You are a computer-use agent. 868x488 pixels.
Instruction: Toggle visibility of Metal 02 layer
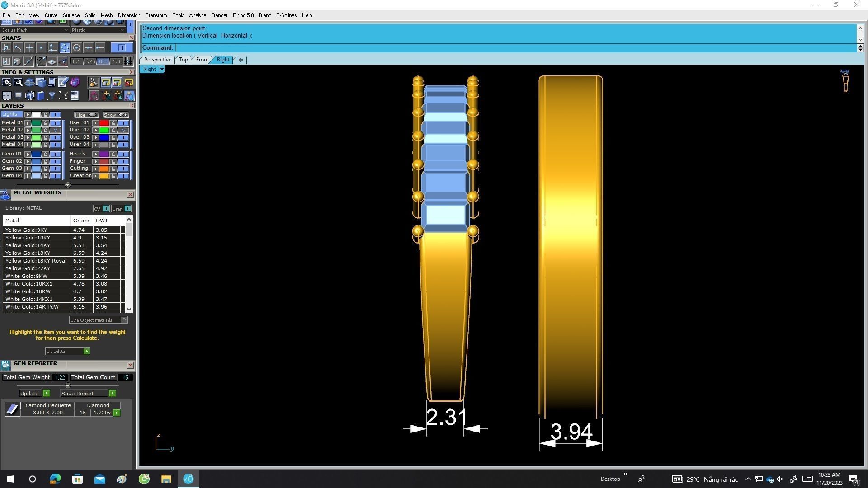[x=56, y=130]
